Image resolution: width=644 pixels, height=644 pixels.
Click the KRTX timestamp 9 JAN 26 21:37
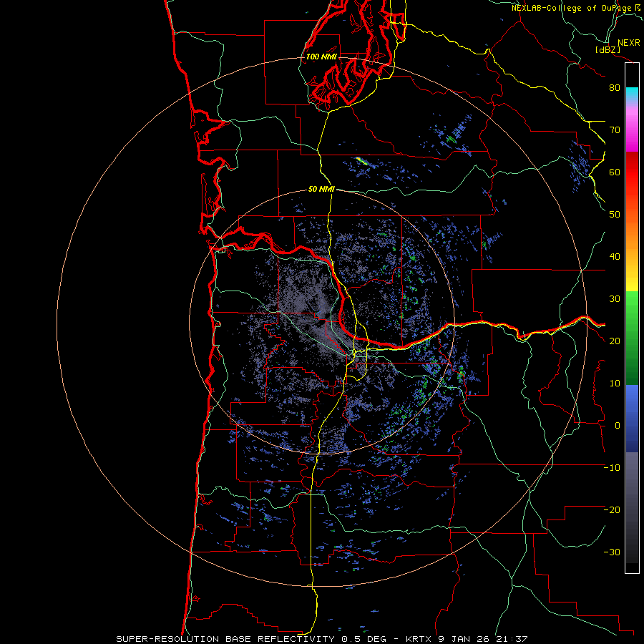click(467, 639)
